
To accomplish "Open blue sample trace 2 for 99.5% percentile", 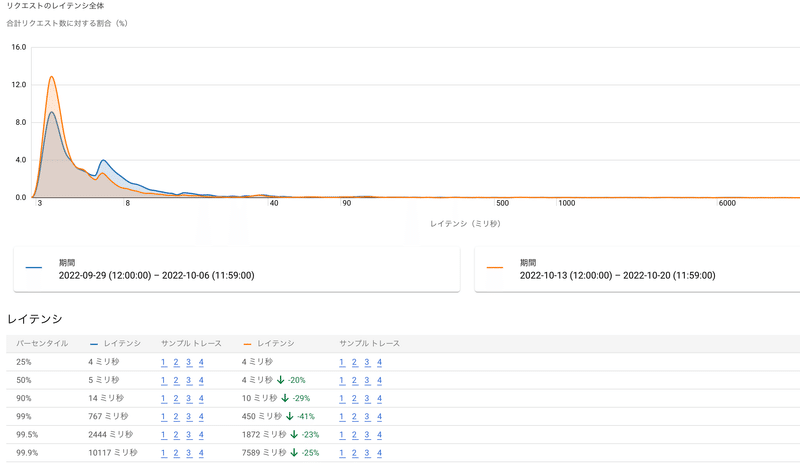I will point(176,435).
